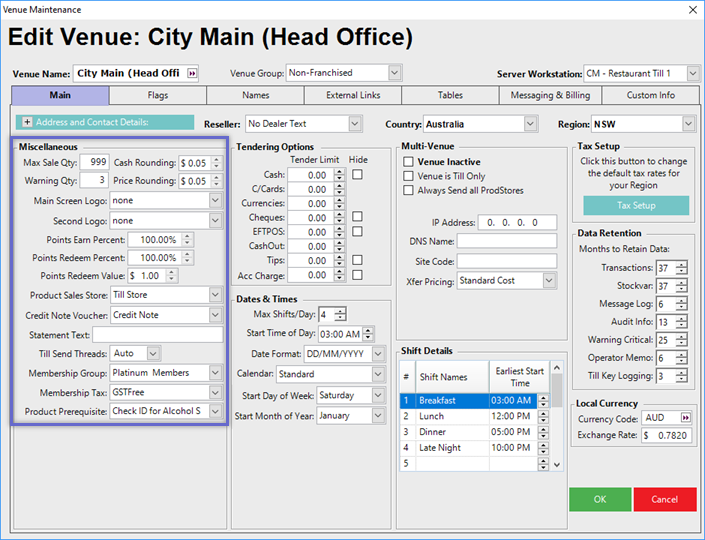Open the Membership Tax dropdown
705x540 pixels.
point(215,393)
